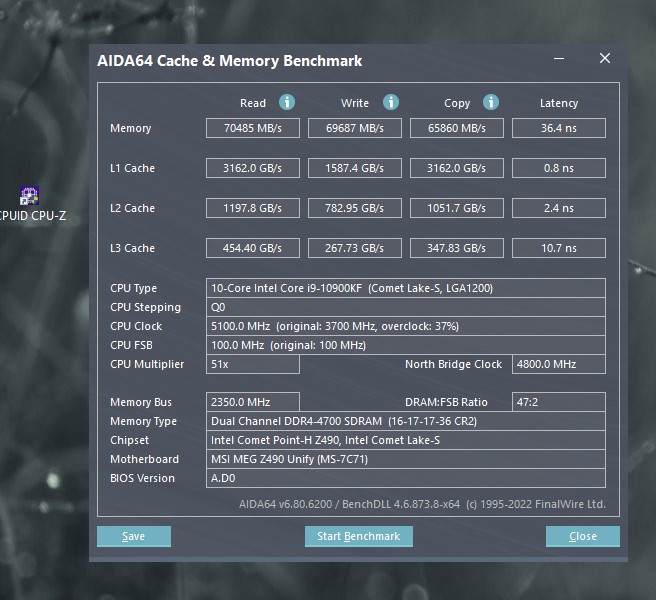Screen dimensions: 656x600
Task: Select Memory copy value 65860 MB/s
Action: click(457, 128)
